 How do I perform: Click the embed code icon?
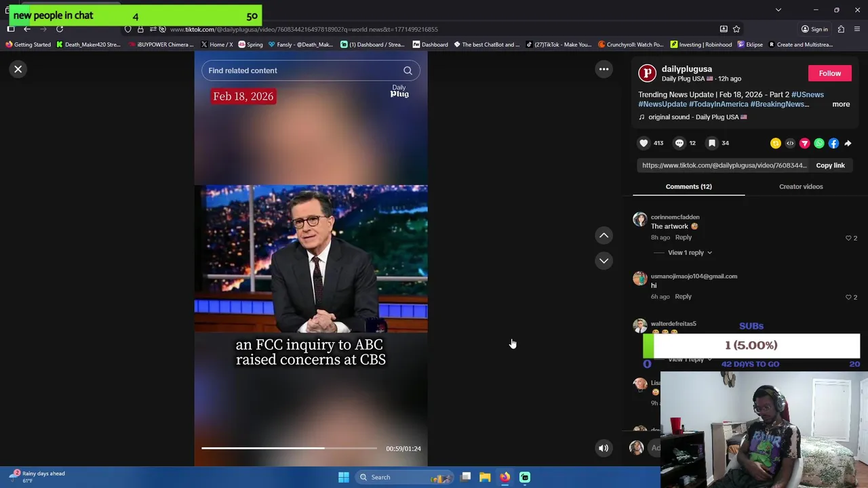pyautogui.click(x=790, y=143)
